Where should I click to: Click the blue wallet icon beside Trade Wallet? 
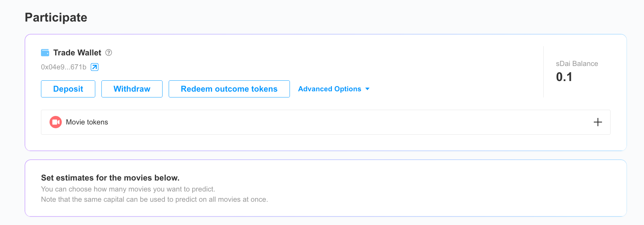click(x=45, y=53)
